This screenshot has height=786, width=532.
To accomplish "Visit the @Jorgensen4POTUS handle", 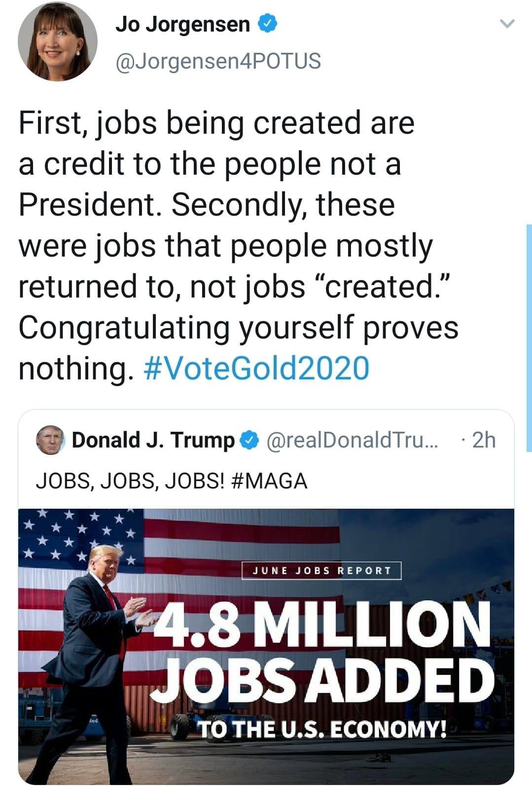I will (217, 61).
